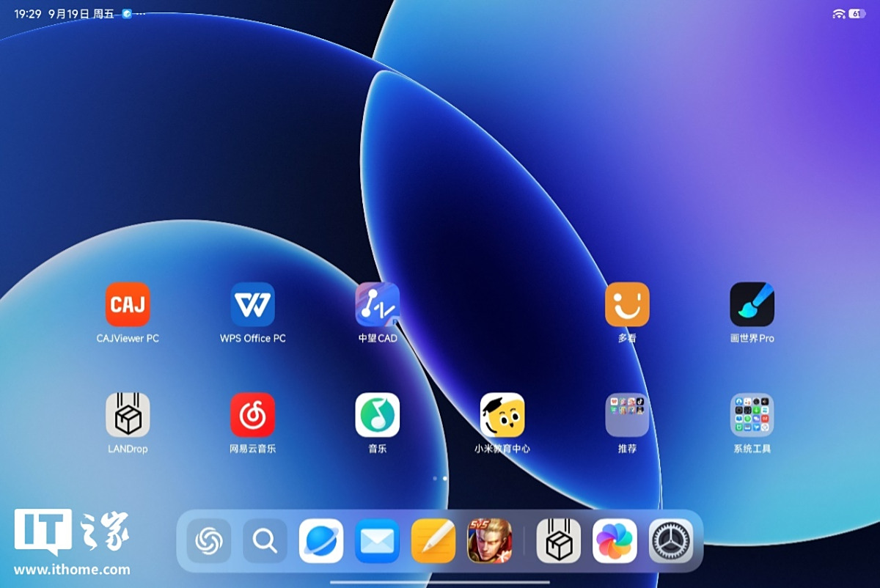This screenshot has width=880, height=588.
Task: Open LANDrop on the home screen
Action: [x=128, y=415]
